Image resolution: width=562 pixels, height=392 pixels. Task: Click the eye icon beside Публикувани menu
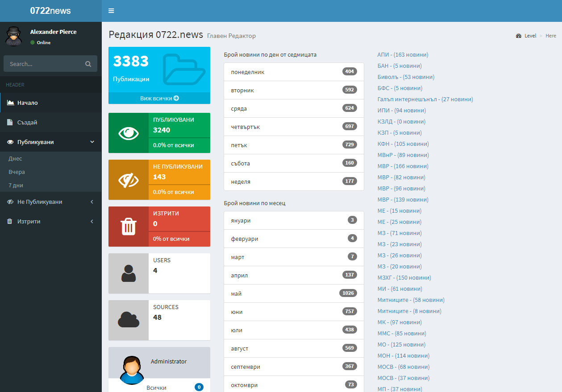click(10, 142)
